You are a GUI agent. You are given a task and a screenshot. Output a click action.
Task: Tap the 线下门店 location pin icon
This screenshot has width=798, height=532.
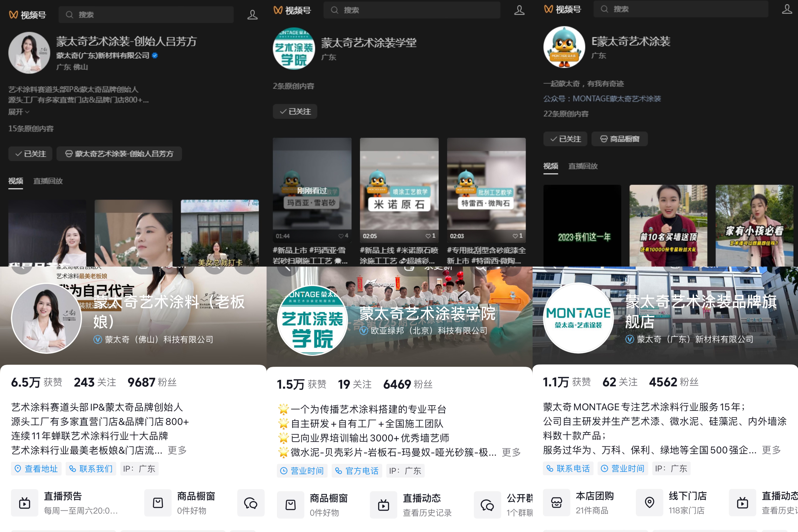click(649, 502)
